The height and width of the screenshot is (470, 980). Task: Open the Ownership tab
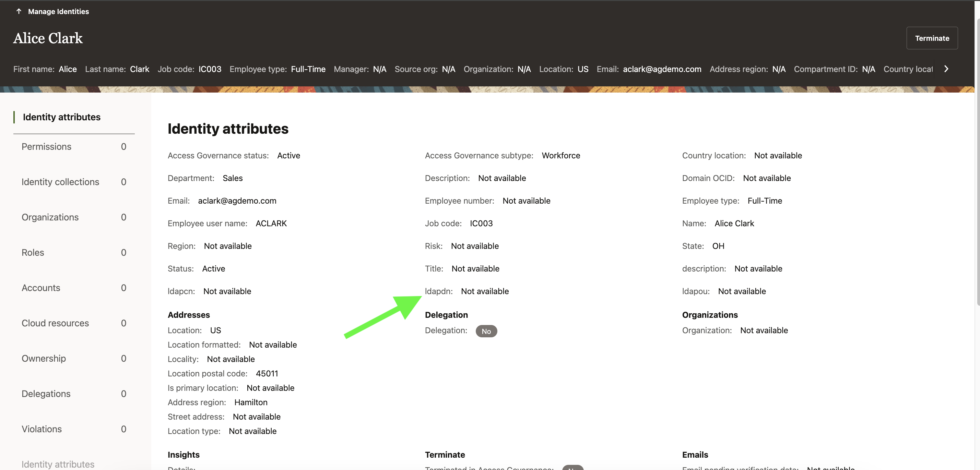click(x=43, y=358)
